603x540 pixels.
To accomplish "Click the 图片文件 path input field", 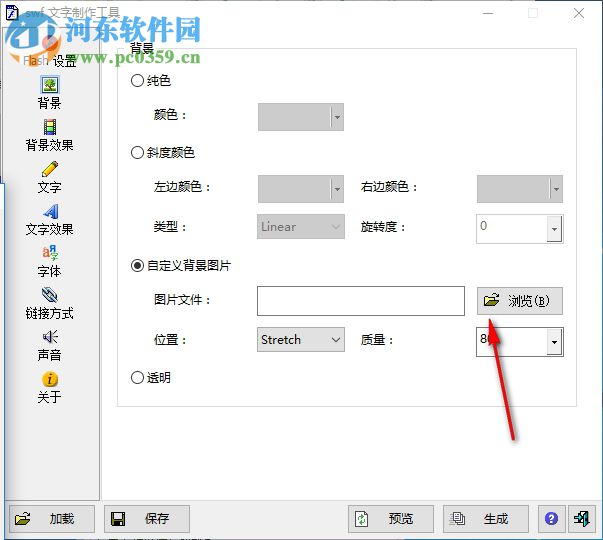I will click(361, 301).
